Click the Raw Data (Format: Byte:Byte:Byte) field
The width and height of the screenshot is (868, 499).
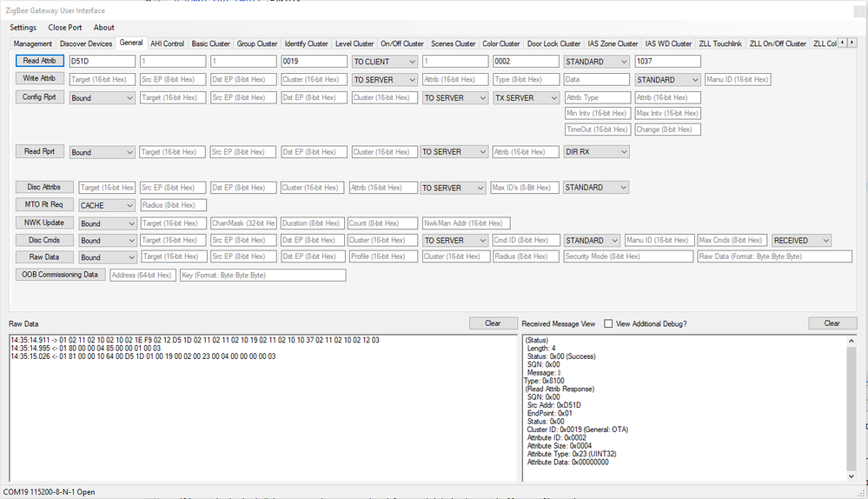(x=774, y=256)
